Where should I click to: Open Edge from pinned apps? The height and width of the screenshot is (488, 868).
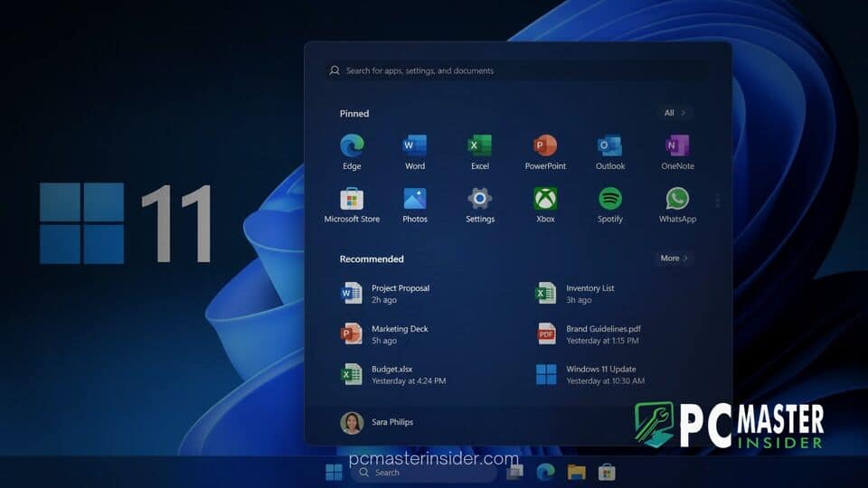point(352,152)
